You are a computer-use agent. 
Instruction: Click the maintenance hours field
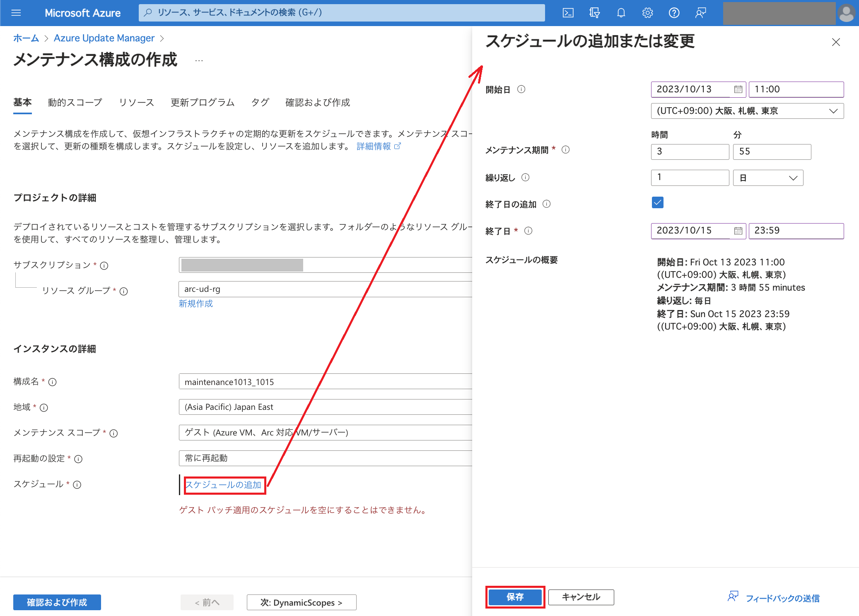point(690,152)
